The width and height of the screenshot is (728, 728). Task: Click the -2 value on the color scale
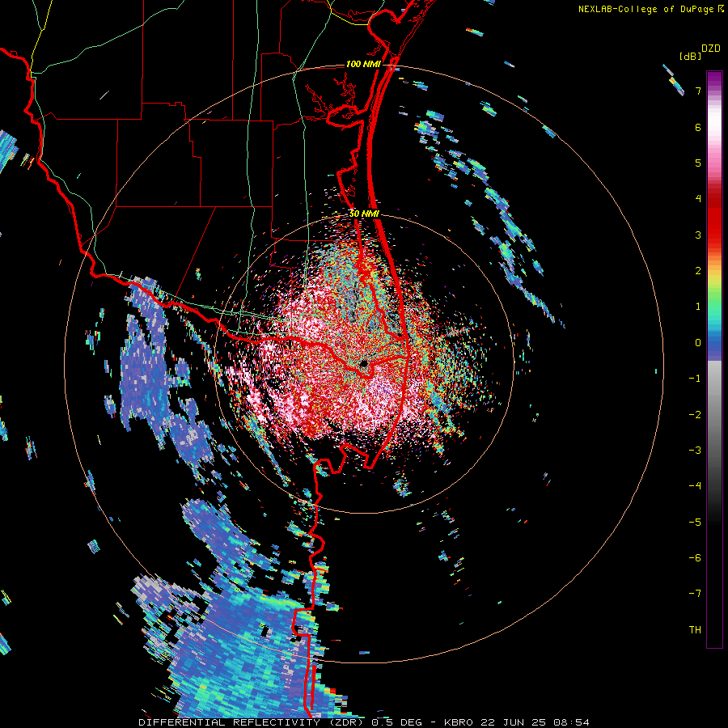[695, 415]
